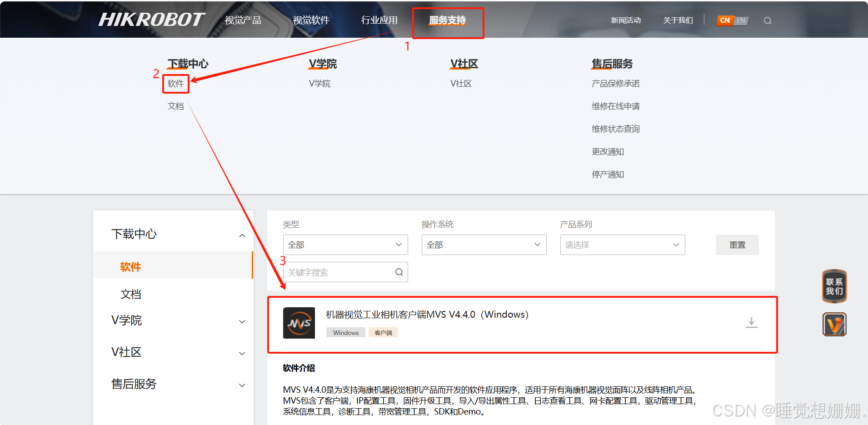Collapse the 下载中心 sidebar section
This screenshot has width=868, height=425.
pyautogui.click(x=242, y=235)
